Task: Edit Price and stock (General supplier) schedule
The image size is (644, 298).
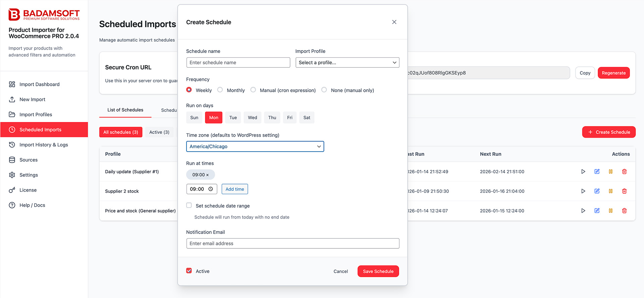Action: tap(597, 211)
